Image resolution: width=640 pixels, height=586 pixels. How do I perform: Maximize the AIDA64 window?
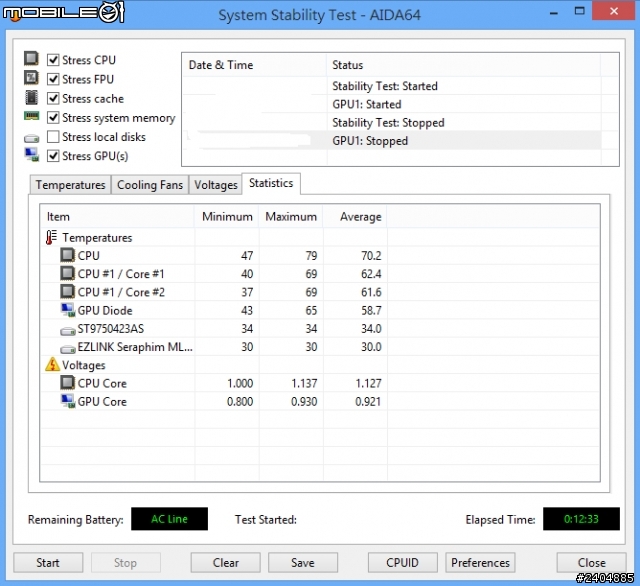point(580,11)
